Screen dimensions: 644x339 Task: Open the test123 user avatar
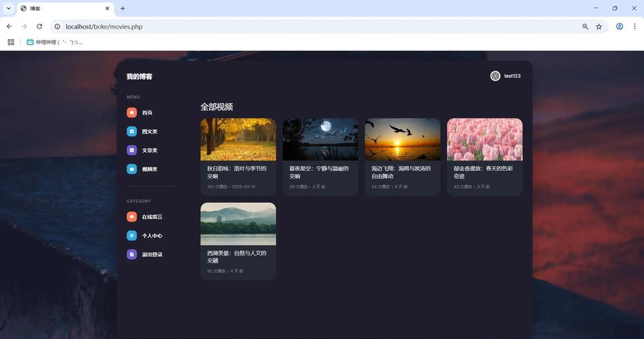495,76
